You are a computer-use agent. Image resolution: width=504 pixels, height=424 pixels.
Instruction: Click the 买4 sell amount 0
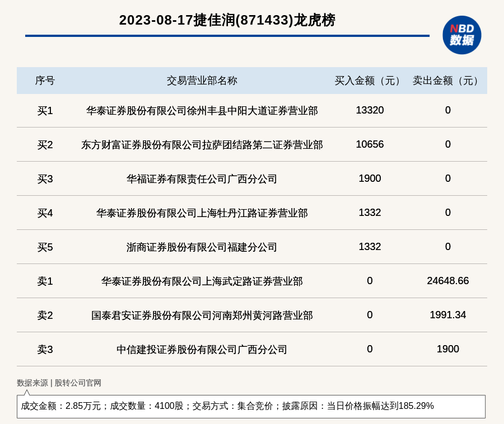click(x=448, y=213)
